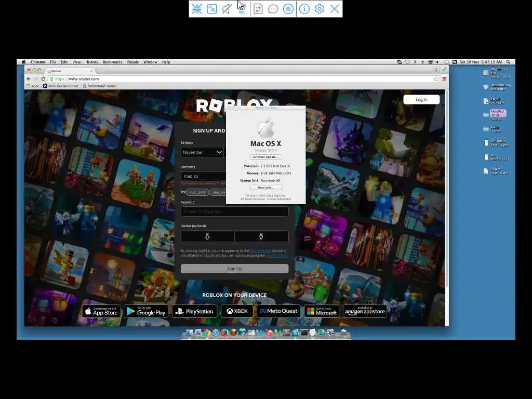Click the Chrome profile person icon
This screenshot has width=532, height=399.
tap(436, 70)
